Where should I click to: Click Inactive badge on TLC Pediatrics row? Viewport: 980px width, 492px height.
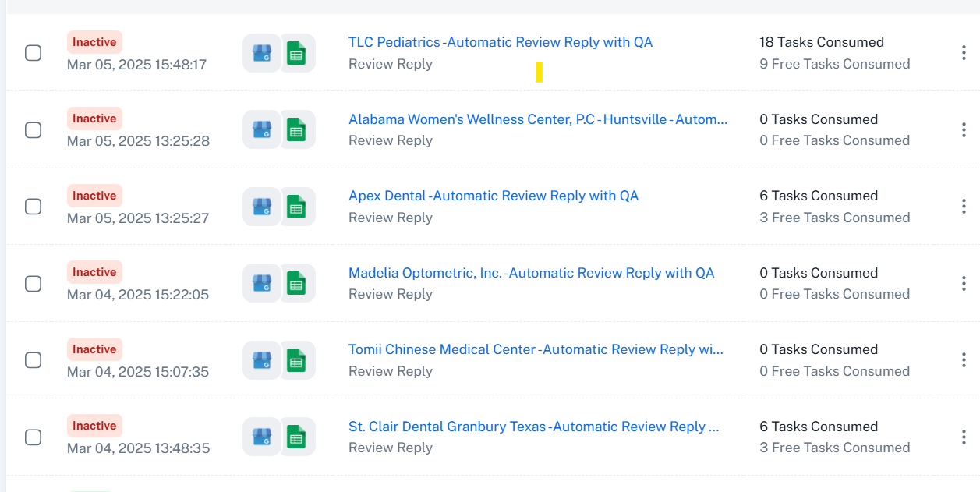94,42
